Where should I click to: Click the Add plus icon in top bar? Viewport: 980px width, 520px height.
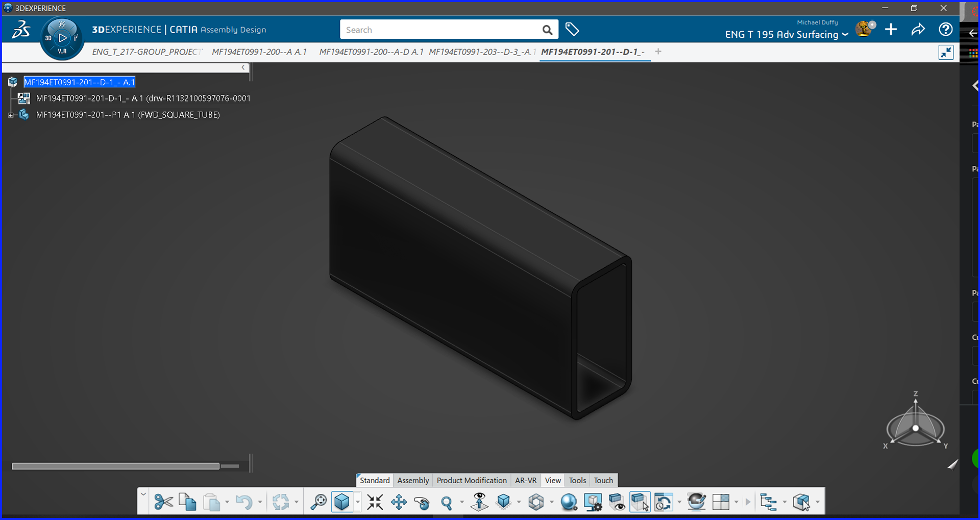[891, 30]
